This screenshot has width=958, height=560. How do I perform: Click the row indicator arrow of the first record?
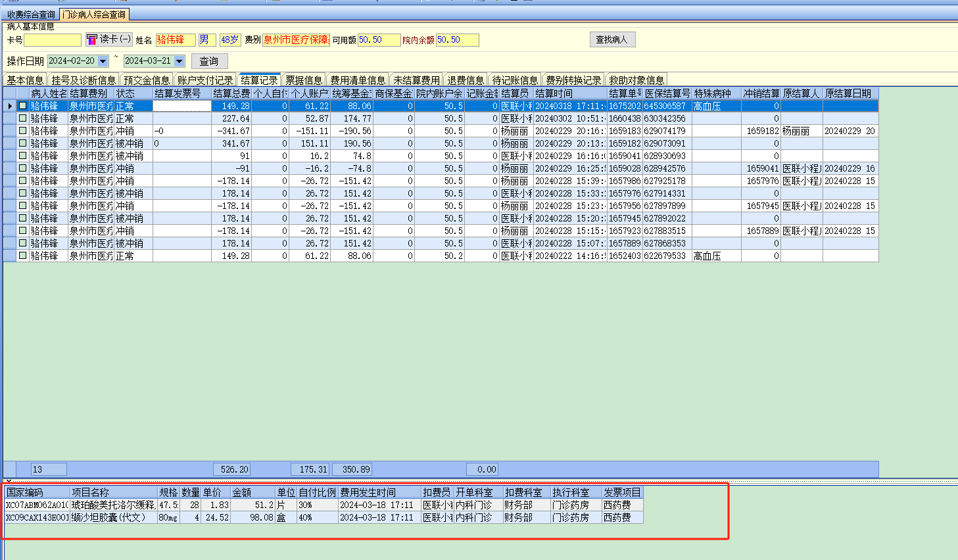(10, 106)
